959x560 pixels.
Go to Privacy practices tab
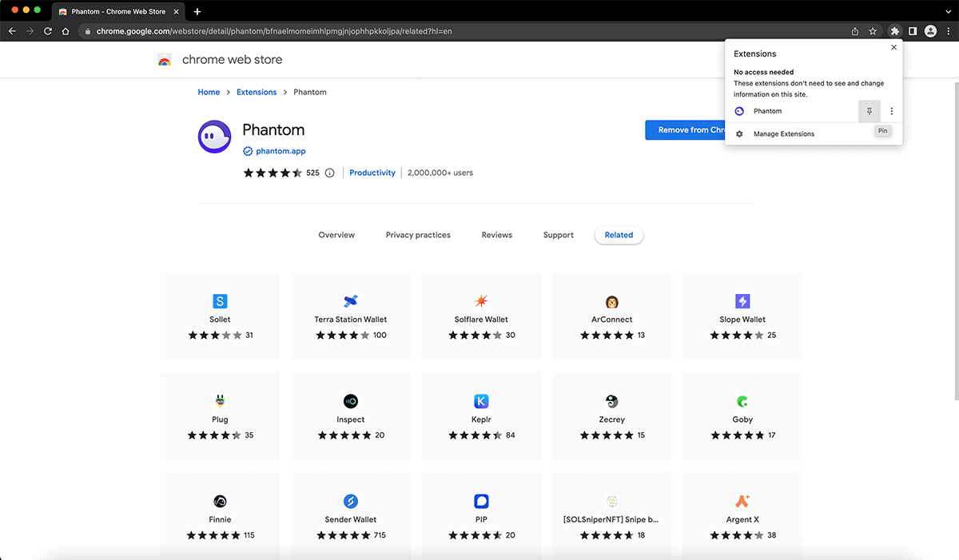pyautogui.click(x=418, y=235)
